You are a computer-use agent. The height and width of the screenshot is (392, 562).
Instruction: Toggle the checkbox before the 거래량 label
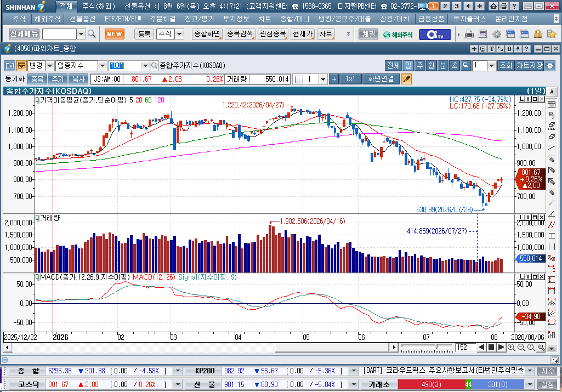[x=37, y=218]
